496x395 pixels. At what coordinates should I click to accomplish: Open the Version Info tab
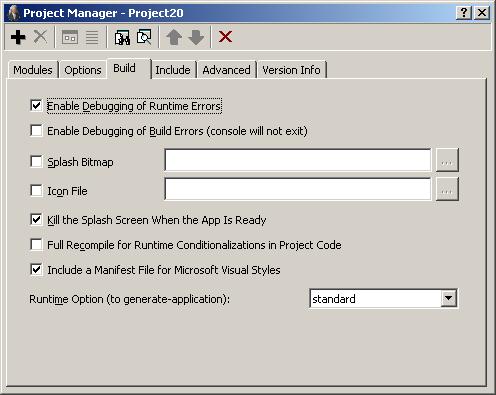coord(291,70)
